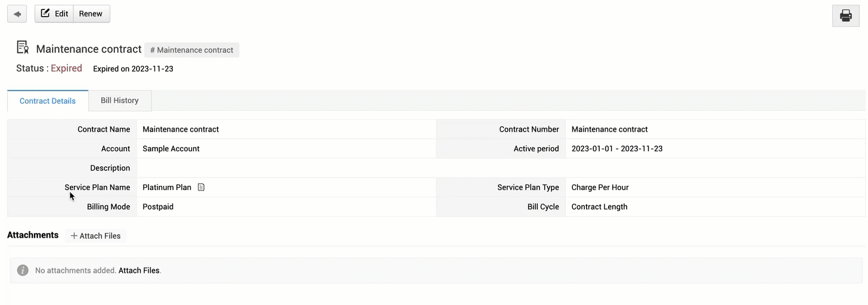Click the Edit contract button
868x305 pixels.
click(54, 14)
